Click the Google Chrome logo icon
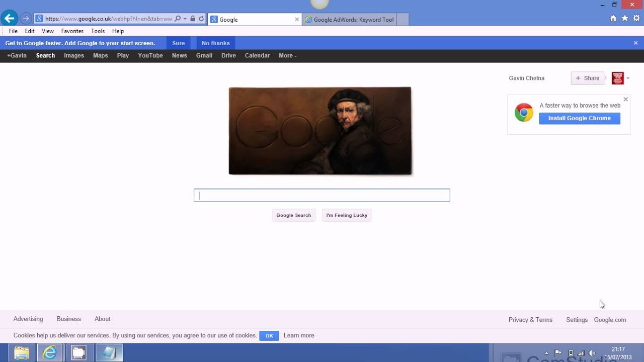This screenshot has width=644, height=362. (524, 113)
